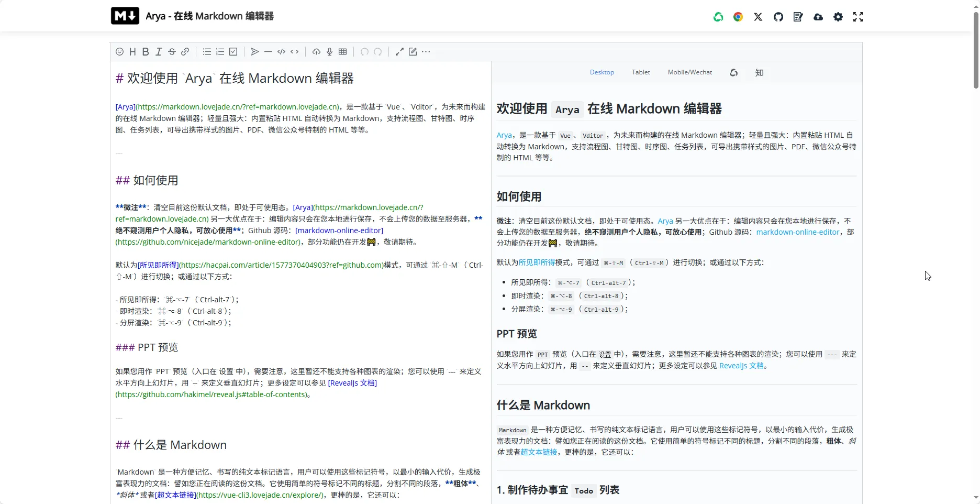Image resolution: width=980 pixels, height=504 pixels.
Task: Undo the last edit
Action: coord(364,52)
